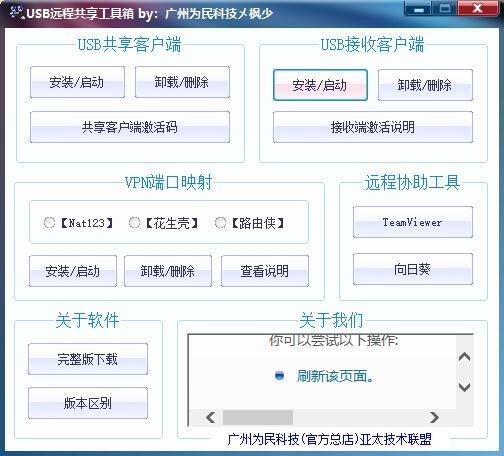Click 安装/启动 in VPN端口映射 group
Screen dimensions: 504x456
point(73,271)
